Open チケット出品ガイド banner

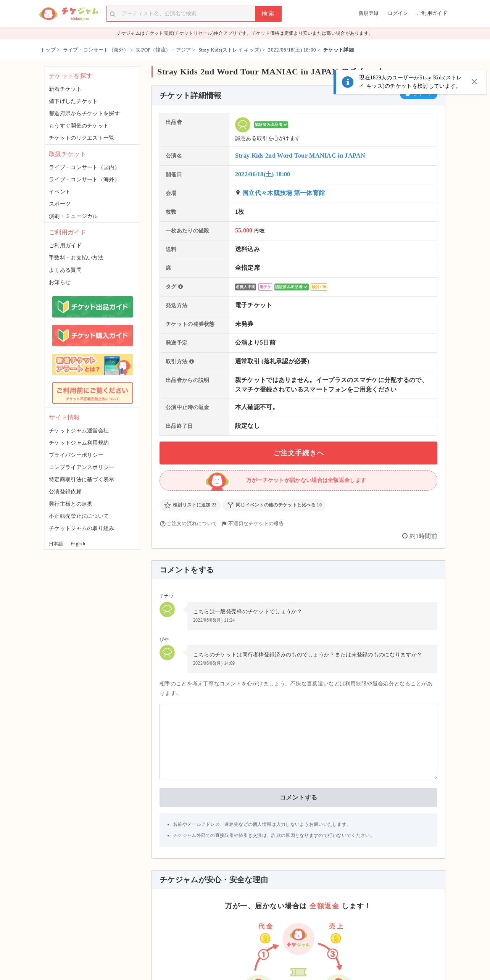tap(92, 307)
